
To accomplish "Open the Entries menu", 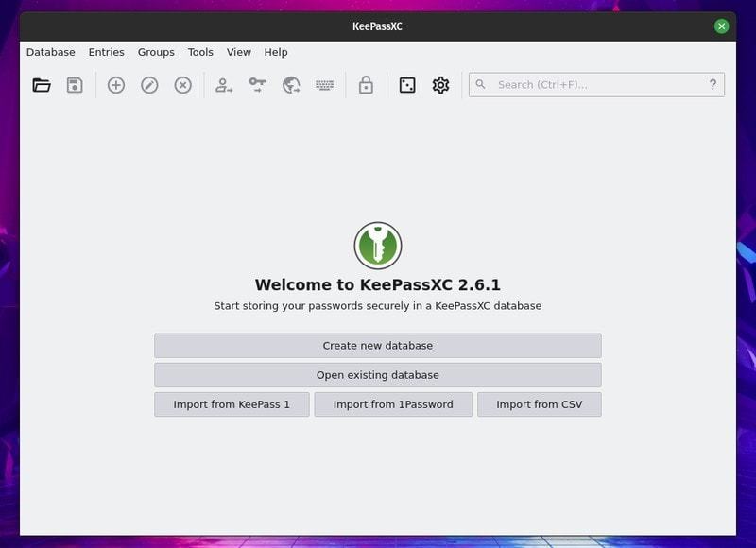I will click(107, 52).
